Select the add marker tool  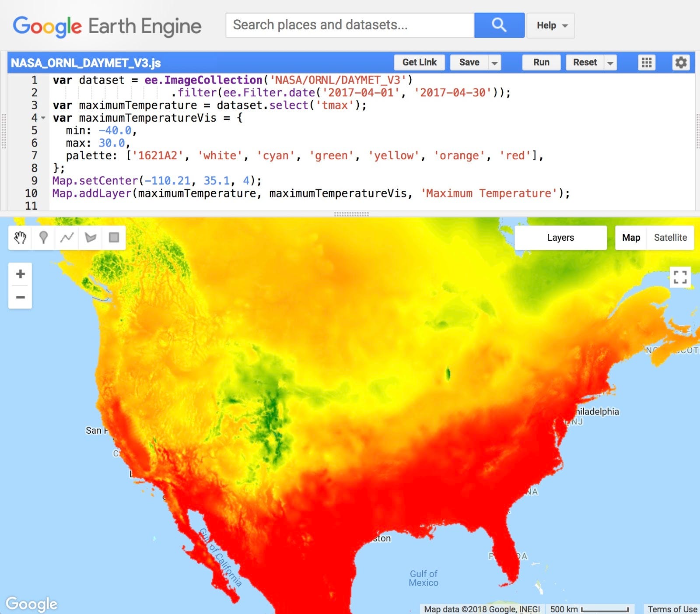tap(43, 238)
